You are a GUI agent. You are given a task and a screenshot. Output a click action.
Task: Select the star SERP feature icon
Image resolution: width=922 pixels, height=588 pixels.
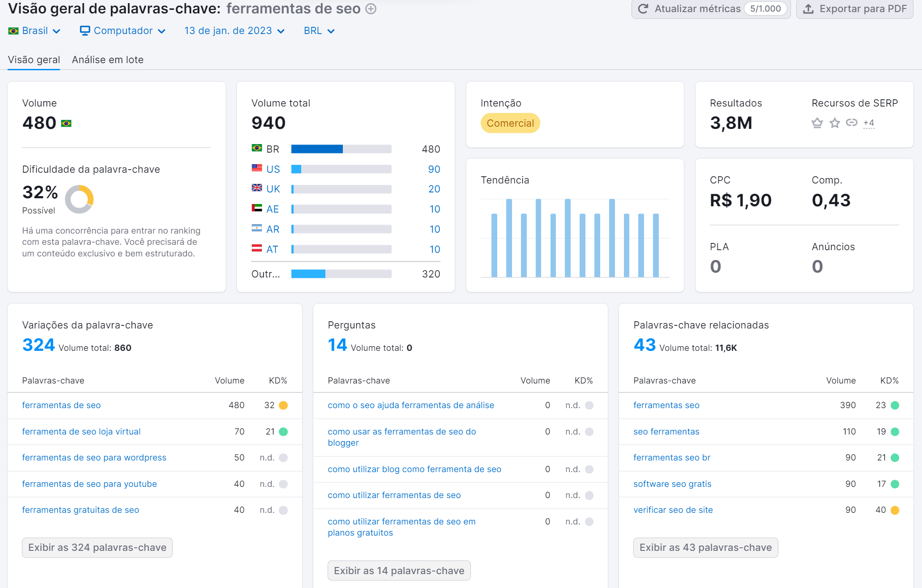(834, 123)
